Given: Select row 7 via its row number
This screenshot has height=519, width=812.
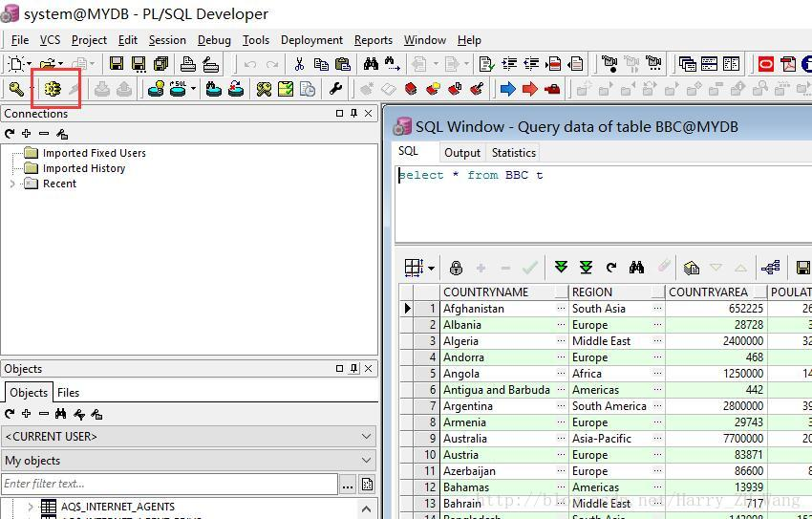Looking at the screenshot, I should tap(427, 406).
